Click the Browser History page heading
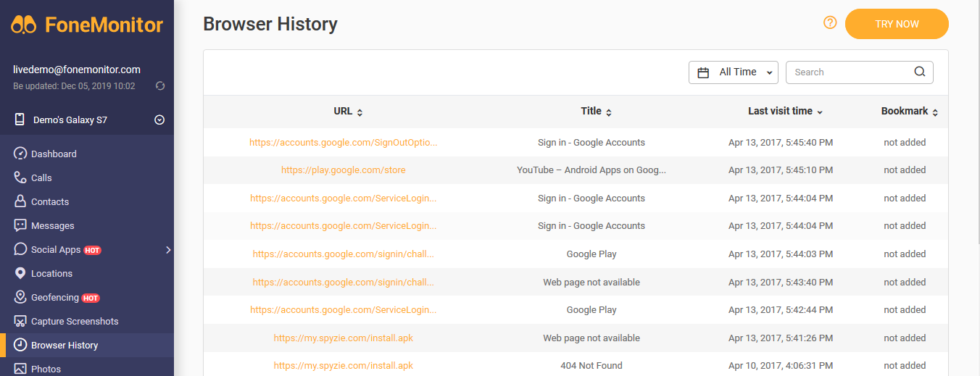 pyautogui.click(x=270, y=24)
